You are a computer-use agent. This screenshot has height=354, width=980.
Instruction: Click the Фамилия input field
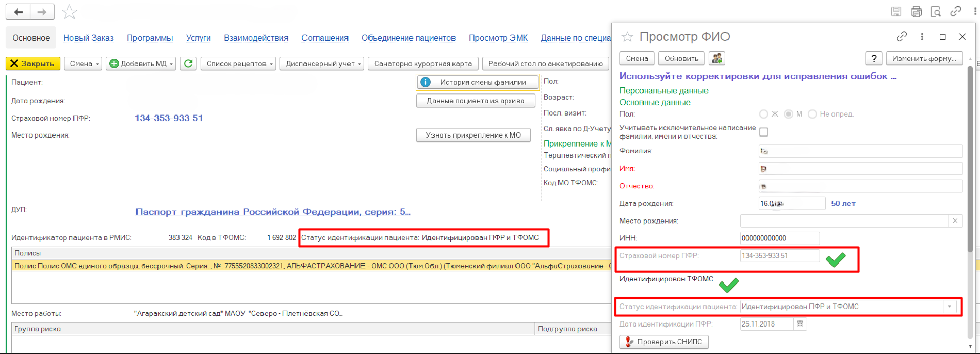pos(860,151)
